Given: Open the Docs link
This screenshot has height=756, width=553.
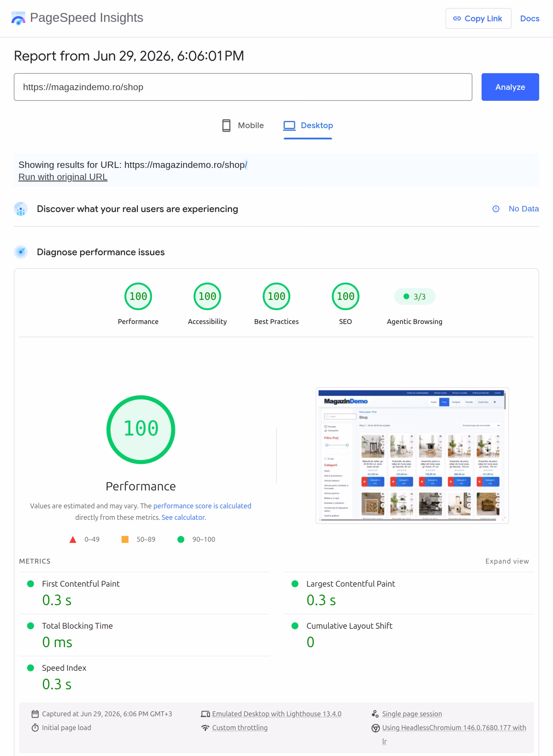Looking at the screenshot, I should tap(530, 18).
